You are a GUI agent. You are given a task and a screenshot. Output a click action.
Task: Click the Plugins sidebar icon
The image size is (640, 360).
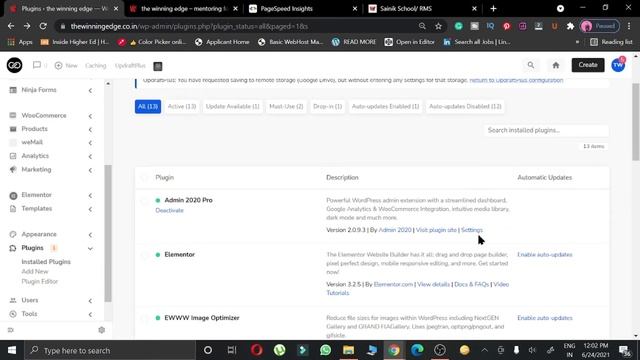[13, 248]
